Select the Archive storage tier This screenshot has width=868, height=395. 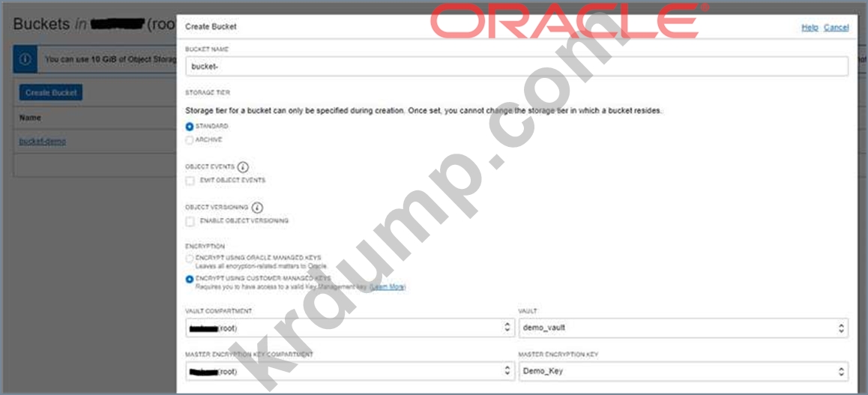coord(190,140)
